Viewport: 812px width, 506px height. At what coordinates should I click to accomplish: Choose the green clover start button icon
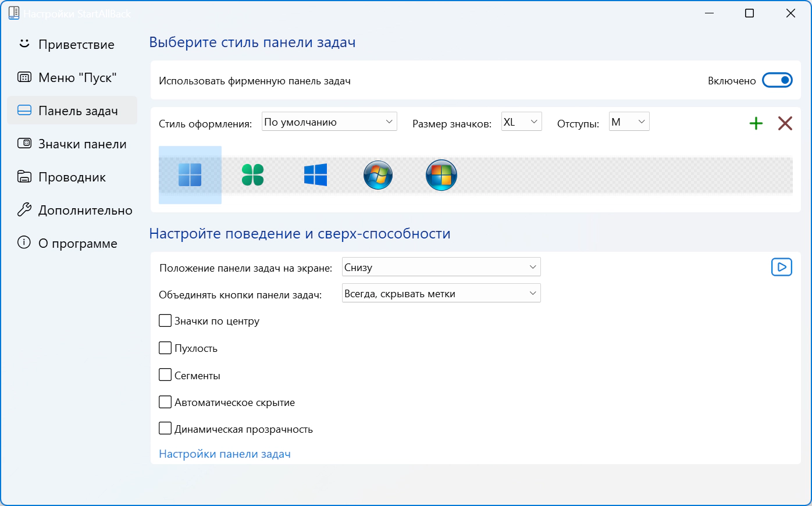pyautogui.click(x=252, y=174)
